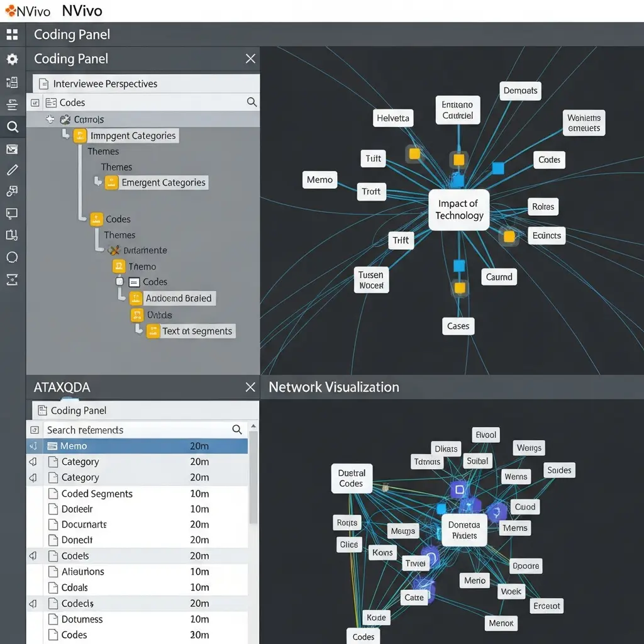Viewport: 644px width, 644px height.
Task: Click the panel icon beside lower Coding Panel tab
Action: (x=42, y=410)
